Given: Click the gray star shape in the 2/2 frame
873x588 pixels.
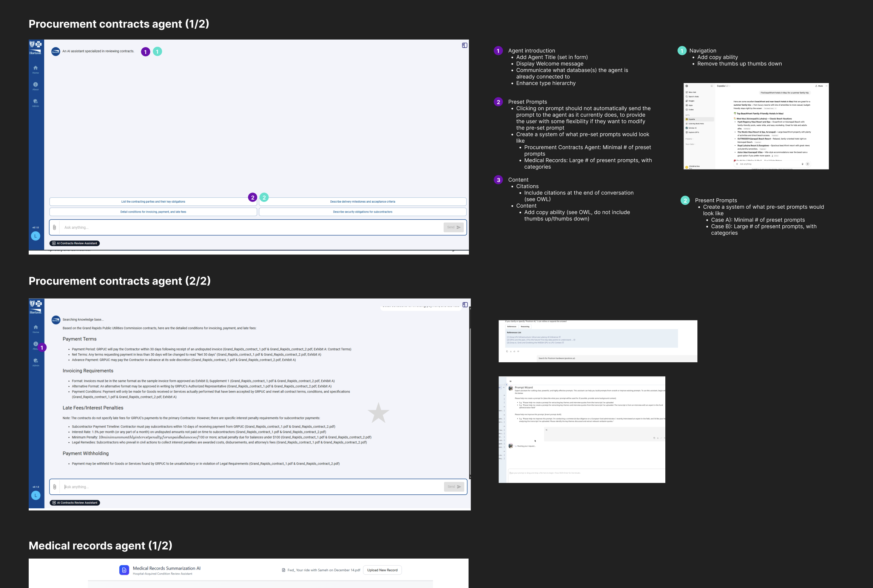Looking at the screenshot, I should coord(378,413).
